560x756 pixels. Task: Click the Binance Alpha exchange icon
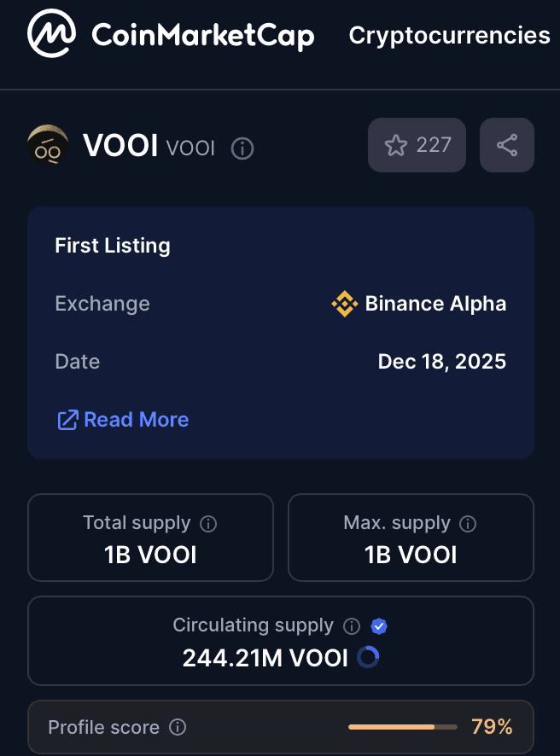tap(343, 304)
